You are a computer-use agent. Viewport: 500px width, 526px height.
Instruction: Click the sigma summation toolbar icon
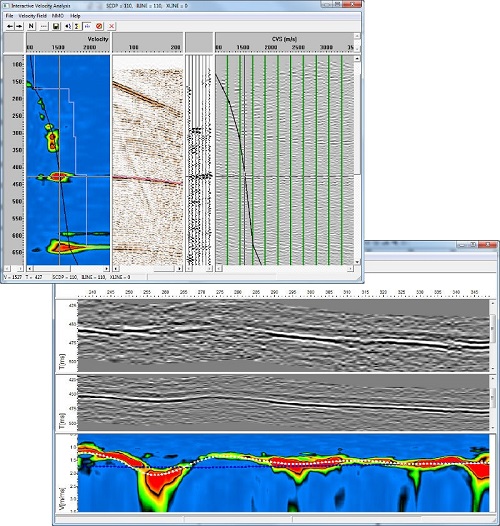[77, 26]
